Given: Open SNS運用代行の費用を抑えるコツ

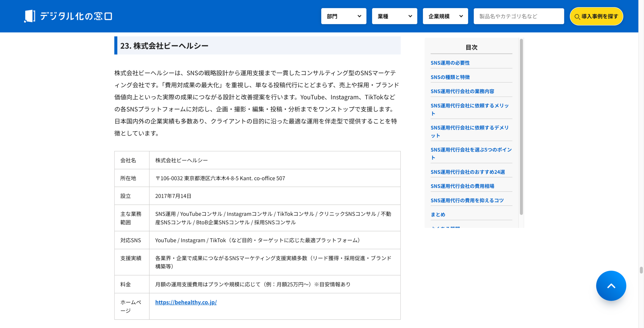Looking at the screenshot, I should point(467,200).
